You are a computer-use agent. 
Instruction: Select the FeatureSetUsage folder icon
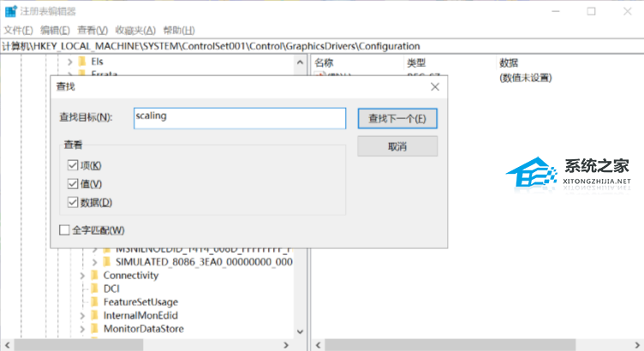pyautogui.click(x=94, y=302)
